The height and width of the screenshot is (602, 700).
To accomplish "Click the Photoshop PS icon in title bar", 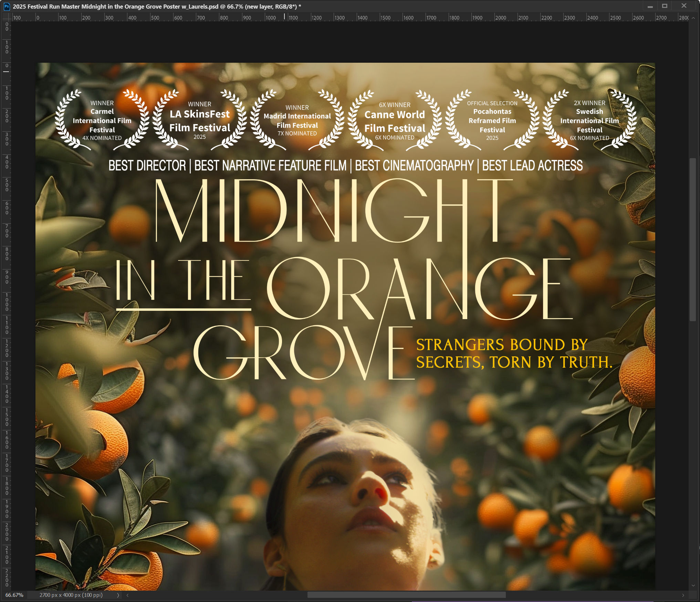I will 7,6.
